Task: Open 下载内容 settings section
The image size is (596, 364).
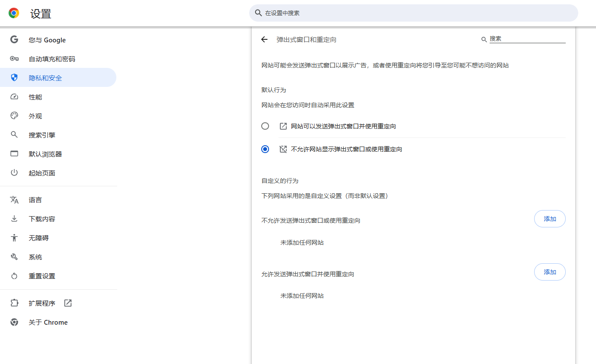Action: coord(58,219)
